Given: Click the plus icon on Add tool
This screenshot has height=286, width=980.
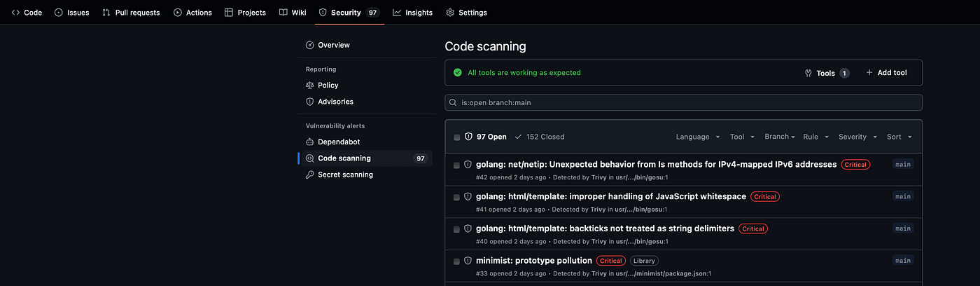Looking at the screenshot, I should [869, 72].
